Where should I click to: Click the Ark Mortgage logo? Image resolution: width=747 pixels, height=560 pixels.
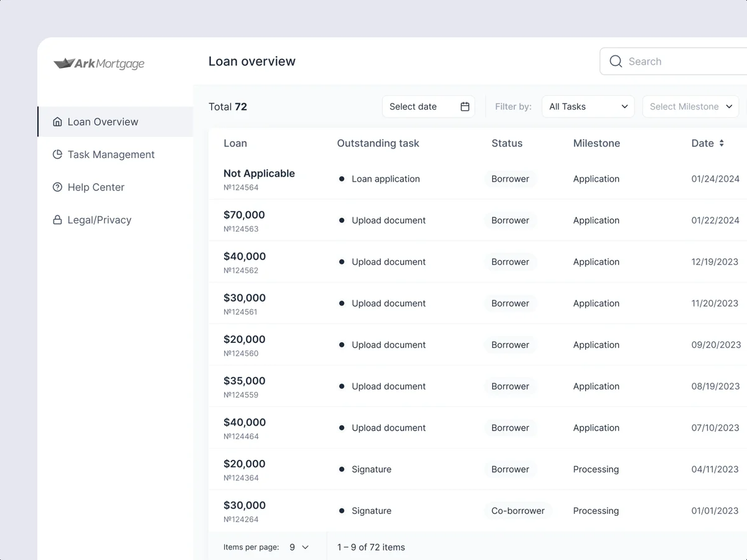pyautogui.click(x=99, y=63)
